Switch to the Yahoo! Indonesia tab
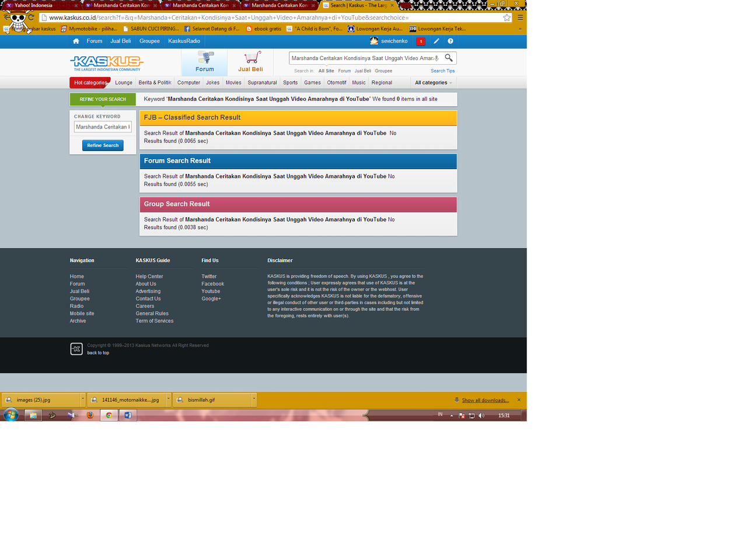This screenshot has height=560, width=747. (x=40, y=5)
